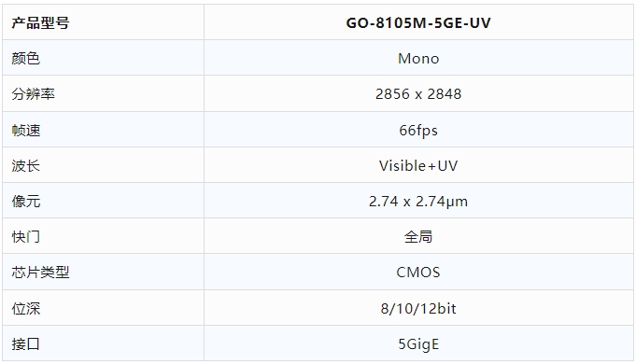Click the 波长 label cell
This screenshot has width=636, height=364.
[x=103, y=165]
